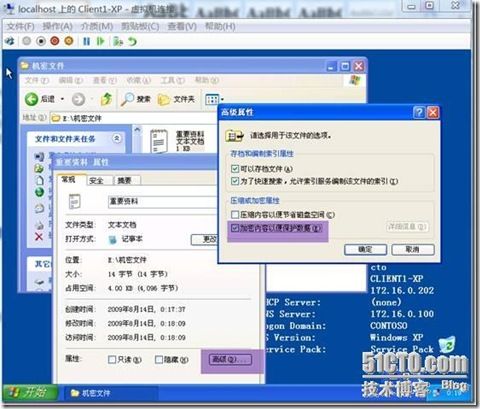
Task: Click the 详细信息 button in 高级属性
Action: 407,227
